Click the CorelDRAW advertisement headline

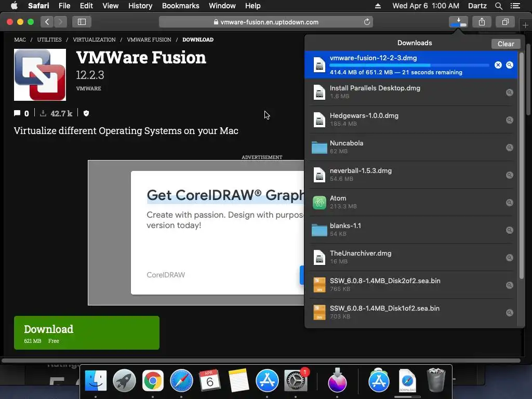[225, 195]
